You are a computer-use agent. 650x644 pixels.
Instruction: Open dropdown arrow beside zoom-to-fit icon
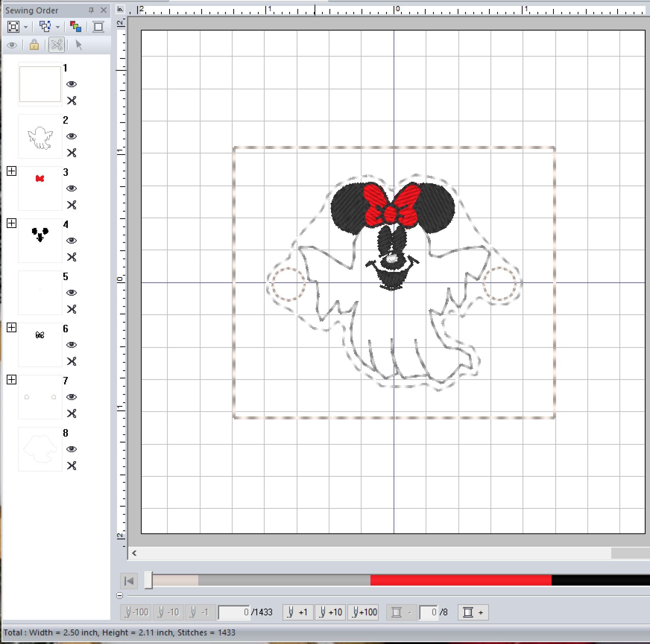click(26, 27)
